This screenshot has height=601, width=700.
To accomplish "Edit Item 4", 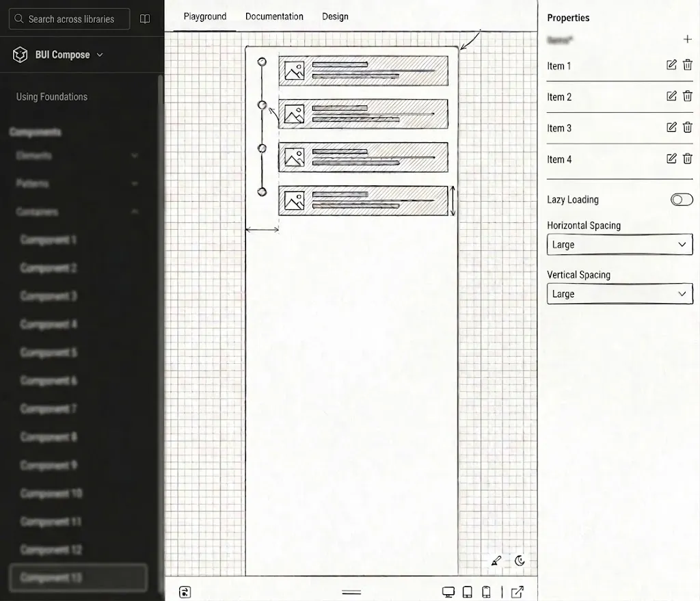I will point(671,159).
